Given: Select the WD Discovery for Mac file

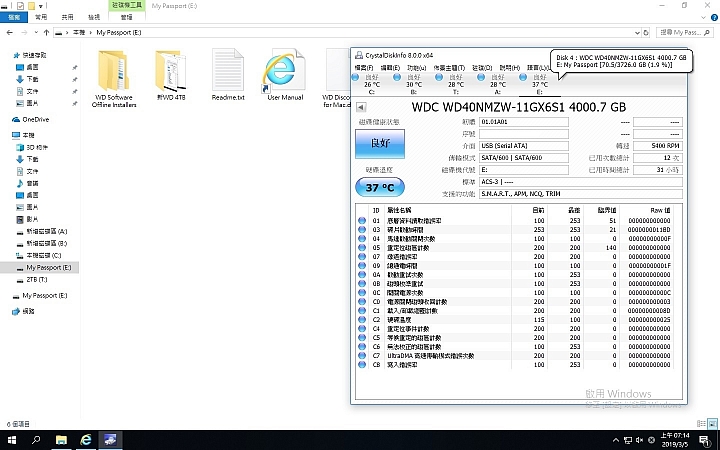Looking at the screenshot, I should 337,78.
